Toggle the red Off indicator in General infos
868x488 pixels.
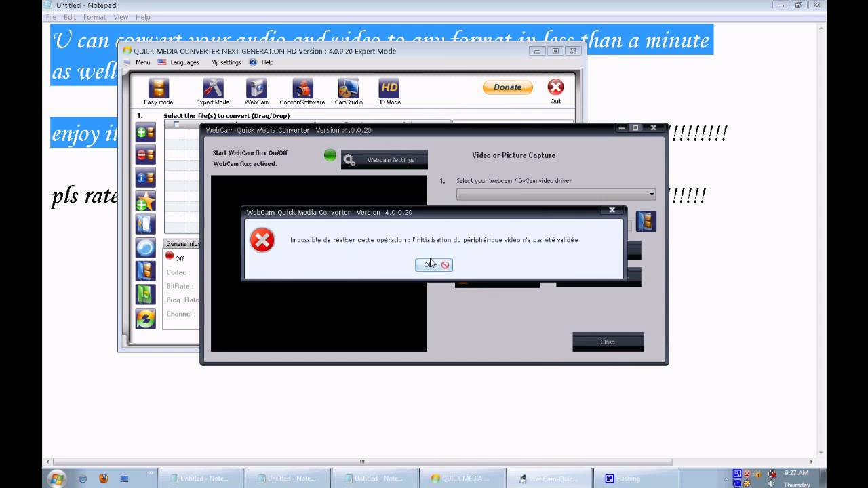click(x=170, y=256)
